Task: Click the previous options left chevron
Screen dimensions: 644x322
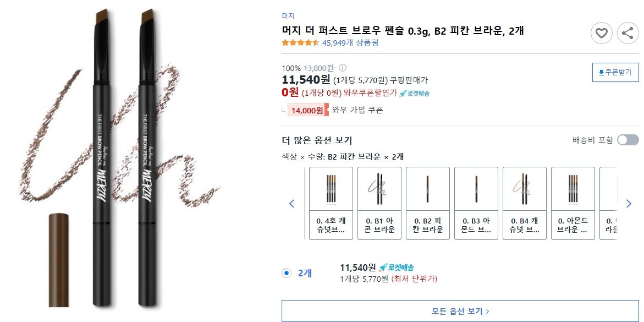Action: tap(292, 204)
